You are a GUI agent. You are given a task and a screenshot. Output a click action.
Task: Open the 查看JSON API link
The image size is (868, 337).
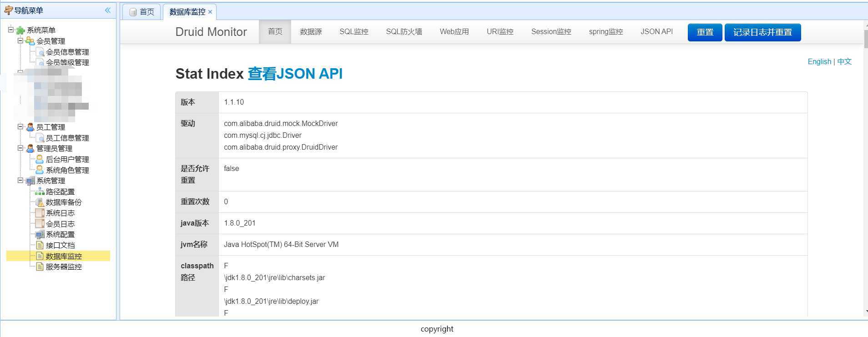click(x=295, y=74)
